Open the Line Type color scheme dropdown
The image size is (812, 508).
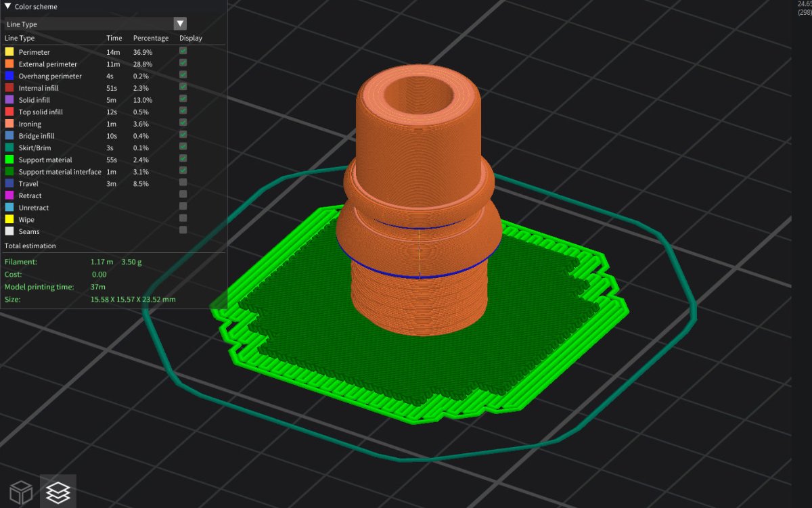pos(179,23)
